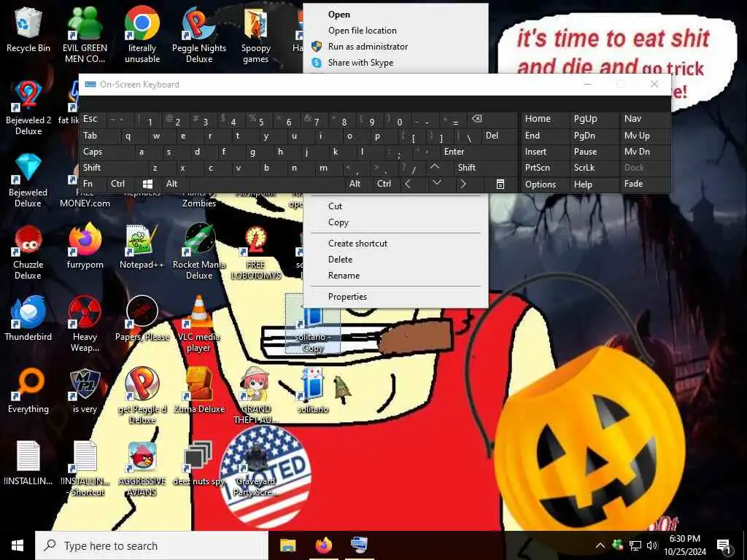747x560 pixels.
Task: Choose Delete in the context menu
Action: (x=395, y=260)
